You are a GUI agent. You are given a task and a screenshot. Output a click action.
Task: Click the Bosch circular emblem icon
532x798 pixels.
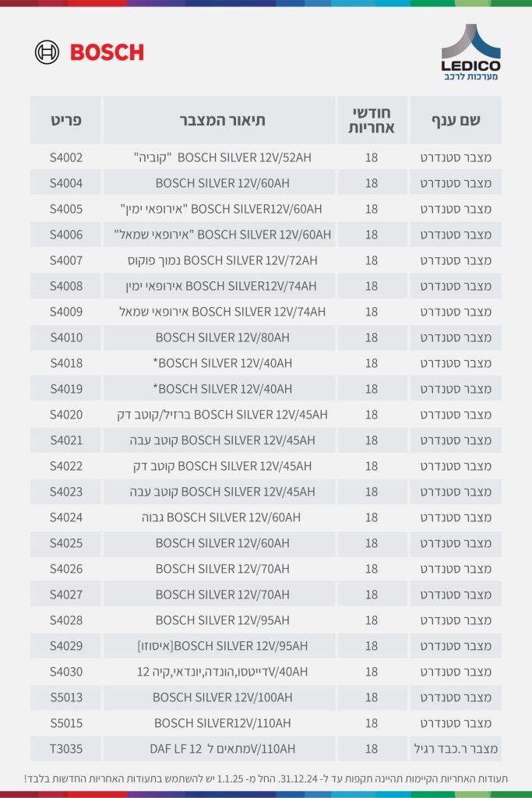pyautogui.click(x=47, y=52)
